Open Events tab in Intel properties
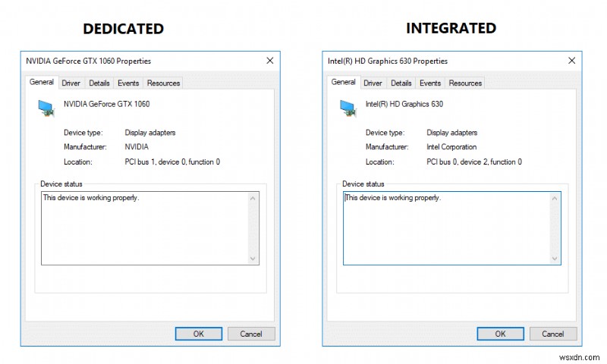 [x=430, y=83]
